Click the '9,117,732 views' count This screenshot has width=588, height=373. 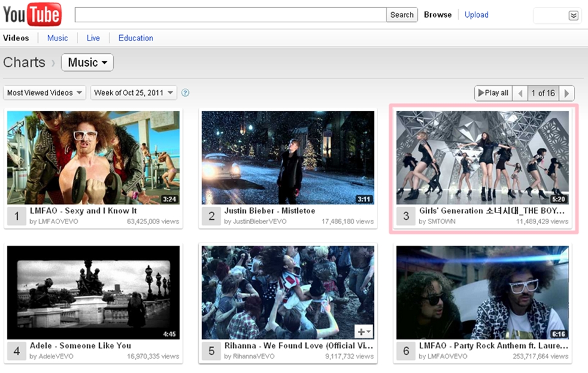pos(349,356)
